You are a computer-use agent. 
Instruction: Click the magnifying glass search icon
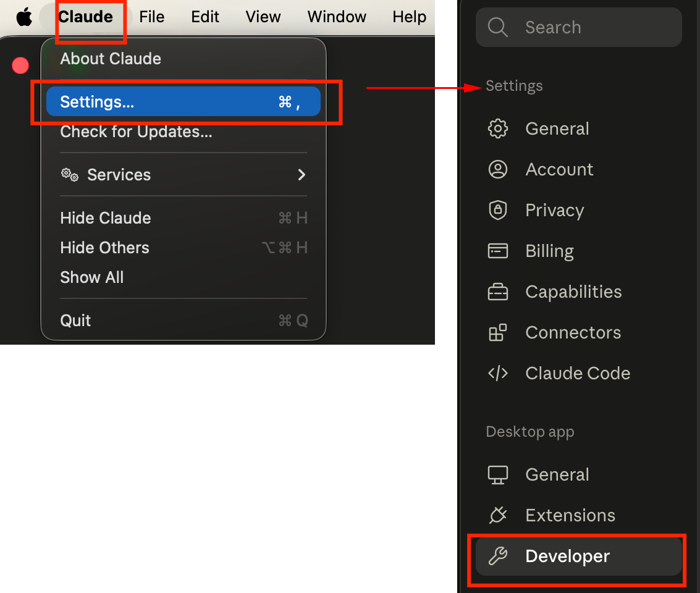pos(498,27)
